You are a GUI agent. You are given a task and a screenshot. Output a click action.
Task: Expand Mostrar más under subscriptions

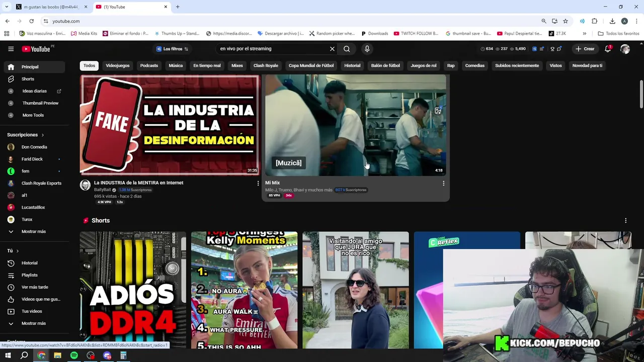coord(34,231)
